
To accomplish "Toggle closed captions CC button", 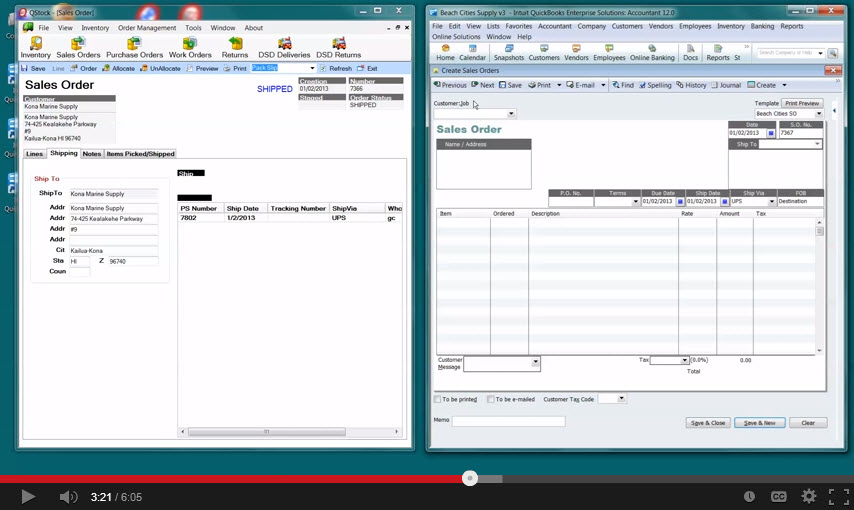I will [x=778, y=496].
